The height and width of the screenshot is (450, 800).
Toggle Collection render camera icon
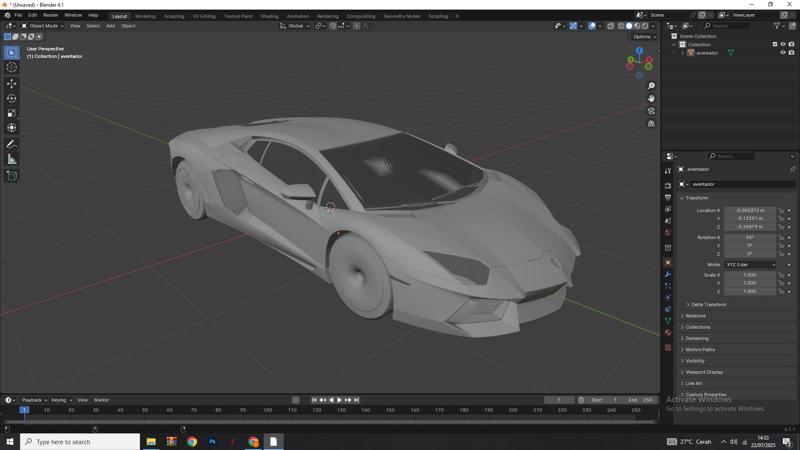[791, 44]
